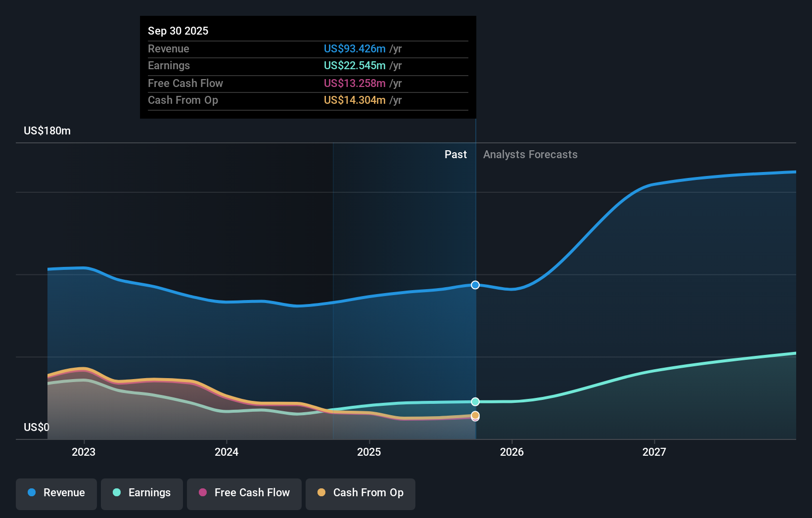Toggle the Earnings series visibility
812x518 pixels.
pyautogui.click(x=141, y=493)
